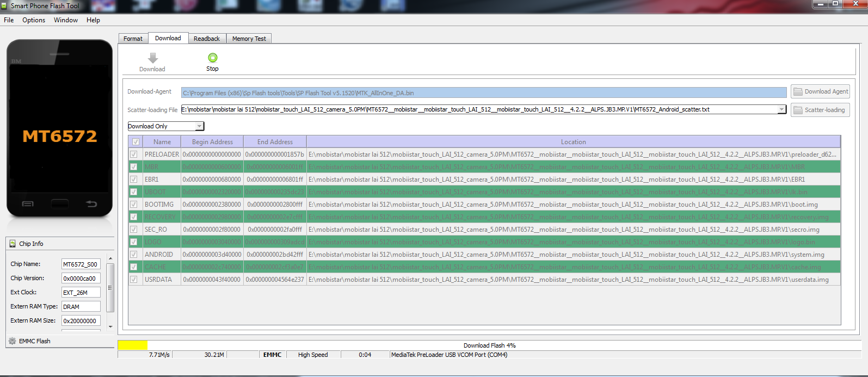Switch to the Memory Test tab
Image resolution: width=868 pixels, height=377 pixels.
tap(249, 39)
